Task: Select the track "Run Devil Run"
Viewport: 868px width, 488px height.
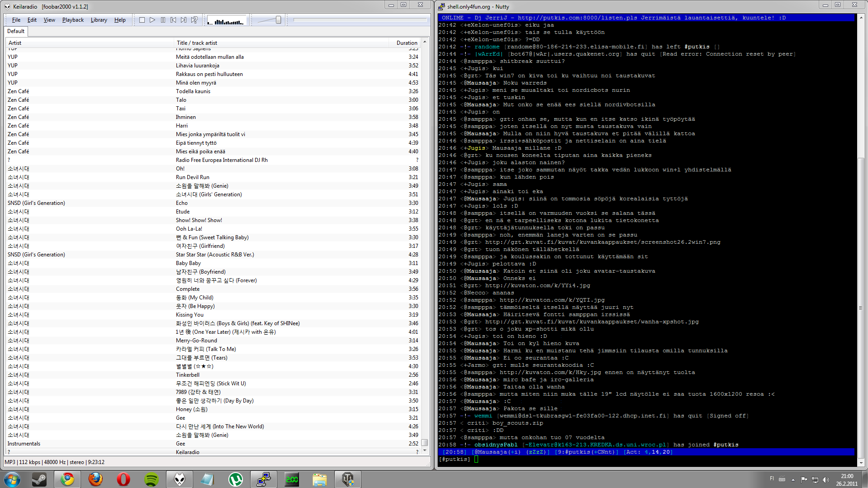Action: pos(193,177)
